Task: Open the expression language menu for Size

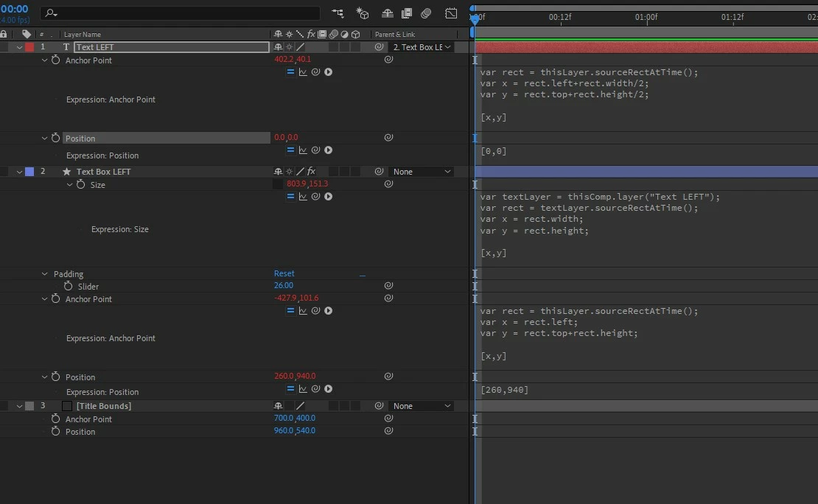Action: click(x=328, y=197)
